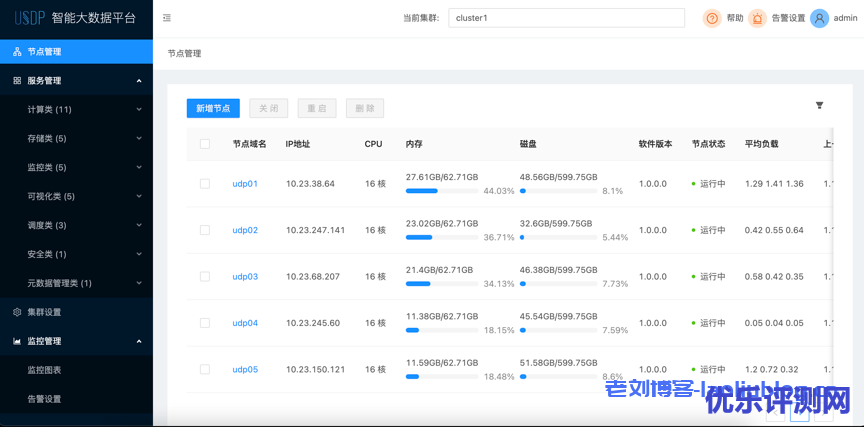The width and height of the screenshot is (864, 427).
Task: Click the alarm settings bell icon
Action: [758, 18]
